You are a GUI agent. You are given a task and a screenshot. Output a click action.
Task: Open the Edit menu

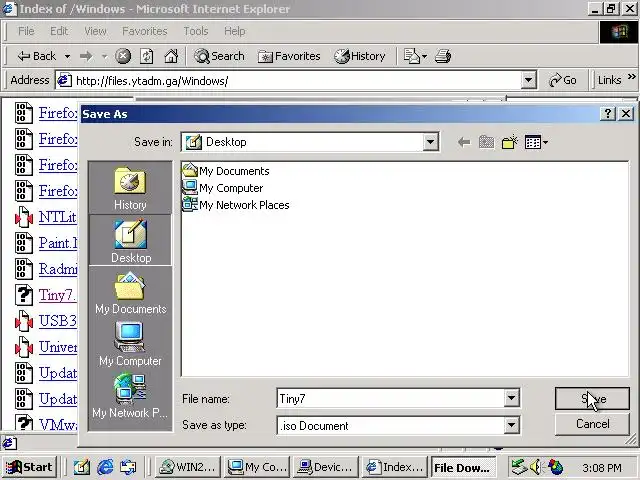[x=59, y=31]
